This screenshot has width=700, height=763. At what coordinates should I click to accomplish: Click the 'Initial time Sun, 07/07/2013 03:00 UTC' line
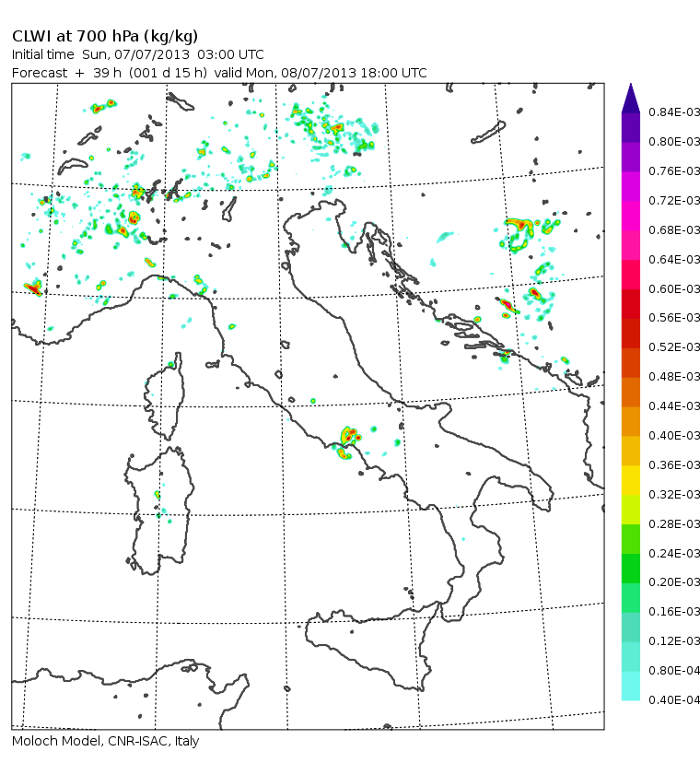137,54
